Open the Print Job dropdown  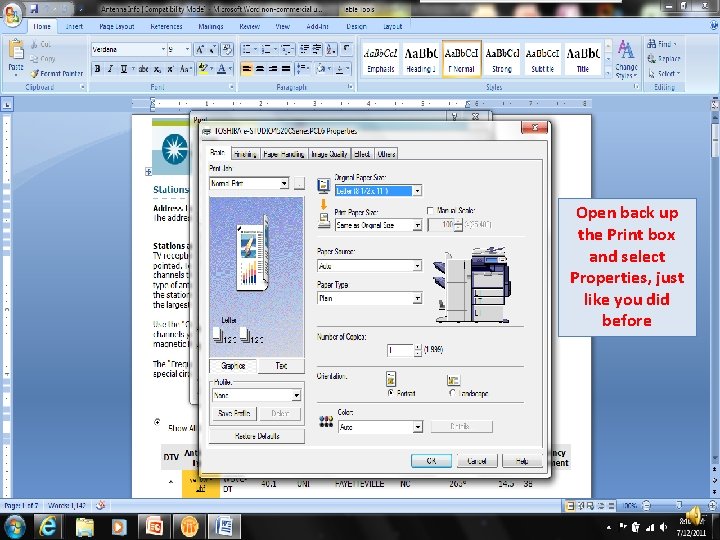(x=284, y=183)
